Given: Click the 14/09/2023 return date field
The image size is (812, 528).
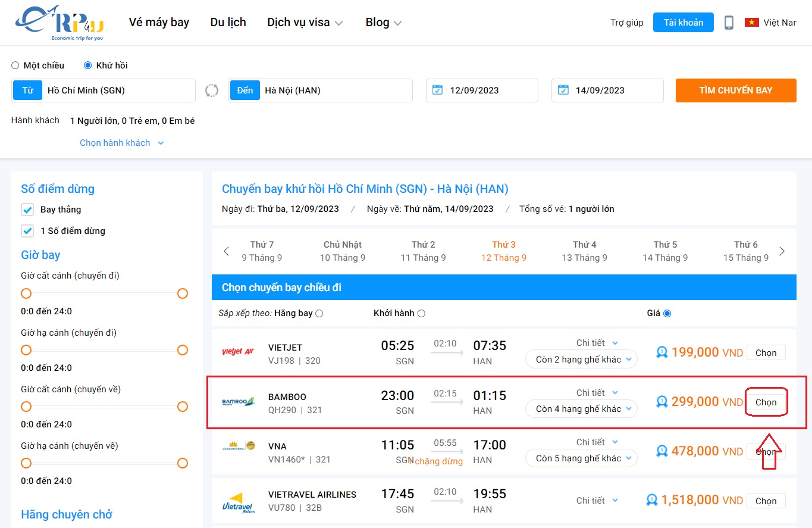Looking at the screenshot, I should click(x=607, y=90).
